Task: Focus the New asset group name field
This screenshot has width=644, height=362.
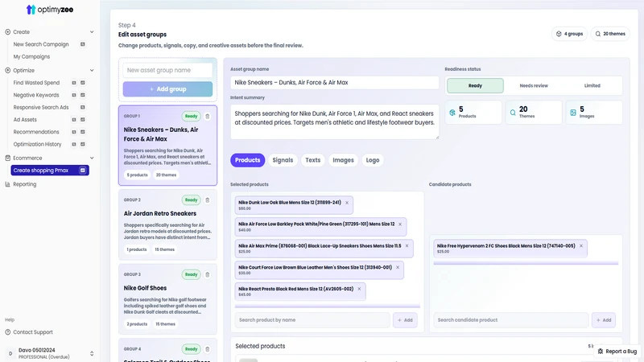Action: pyautogui.click(x=167, y=70)
